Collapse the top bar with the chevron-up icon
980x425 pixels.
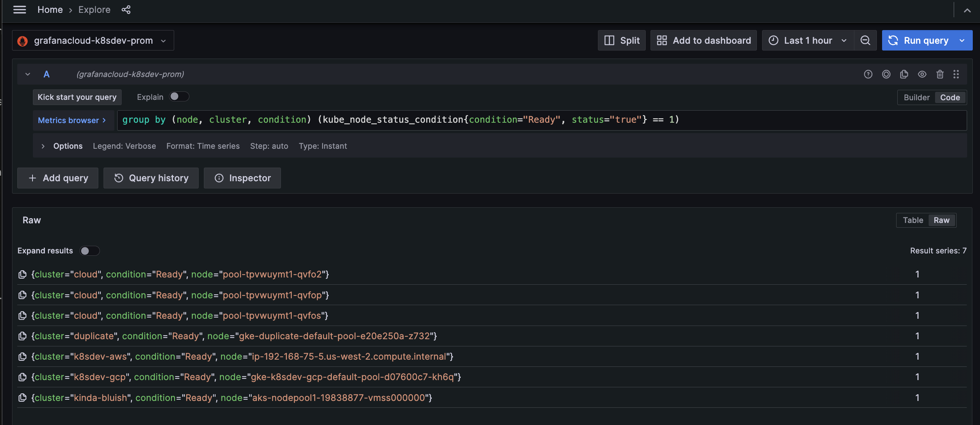click(x=967, y=10)
